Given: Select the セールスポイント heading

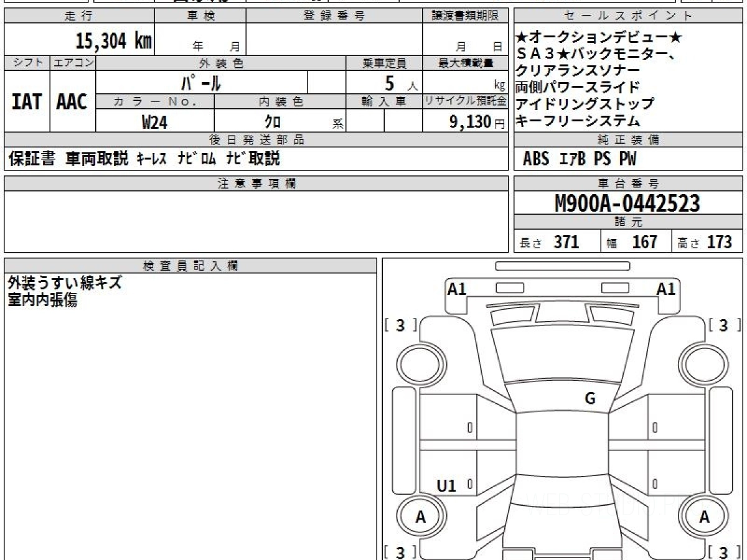Looking at the screenshot, I should click(x=629, y=16).
